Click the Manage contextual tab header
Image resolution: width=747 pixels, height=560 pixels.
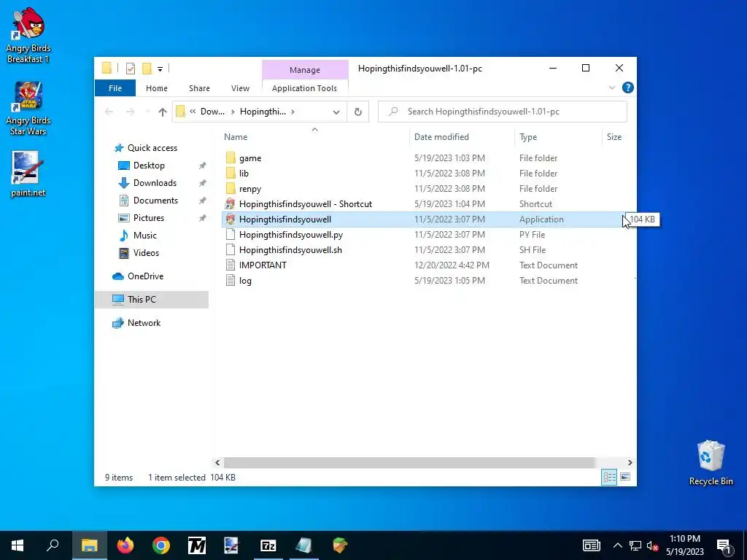pyautogui.click(x=305, y=69)
